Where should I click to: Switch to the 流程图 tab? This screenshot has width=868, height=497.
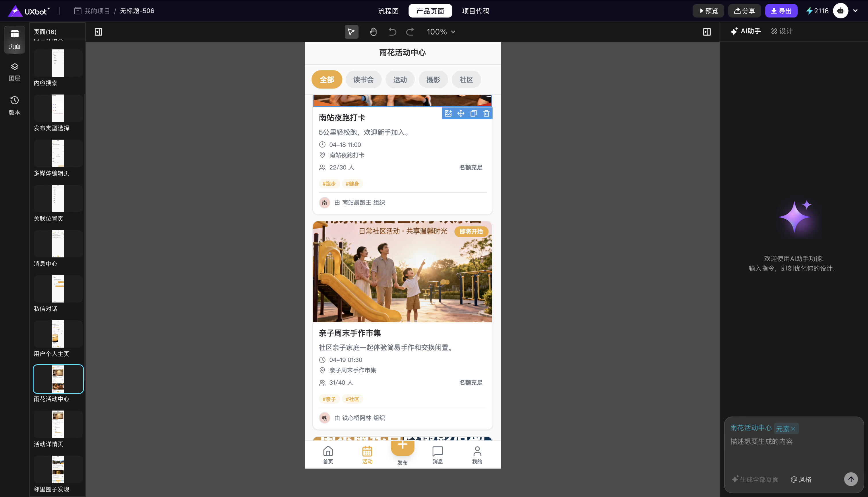(388, 11)
